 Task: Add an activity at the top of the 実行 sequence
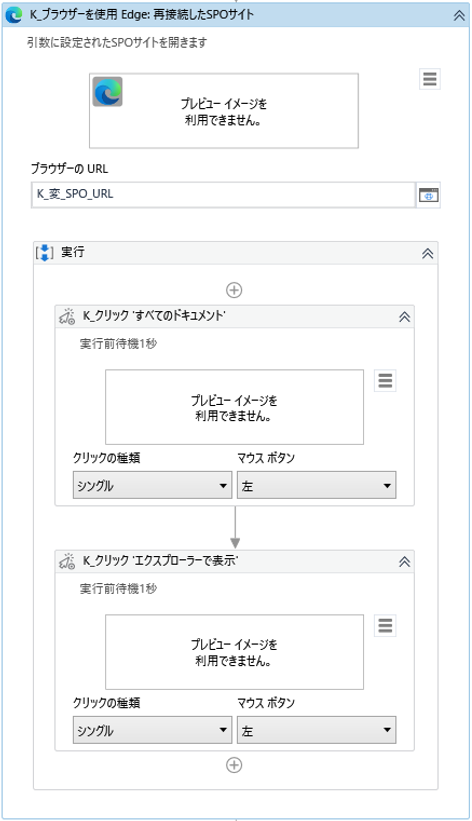[234, 290]
